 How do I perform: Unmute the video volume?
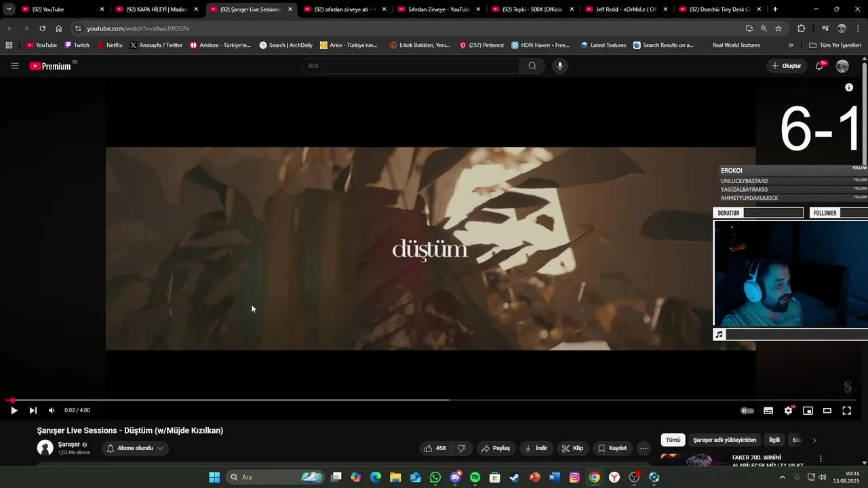pos(52,410)
